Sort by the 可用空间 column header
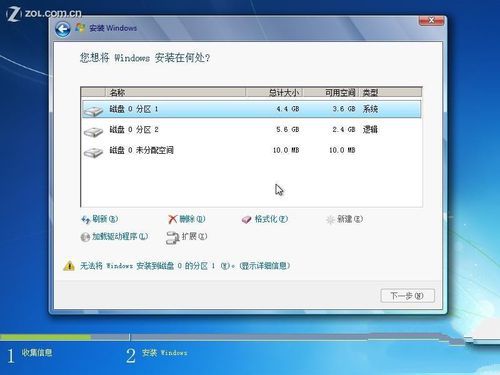Screen dimensions: 500x375 (331, 92)
